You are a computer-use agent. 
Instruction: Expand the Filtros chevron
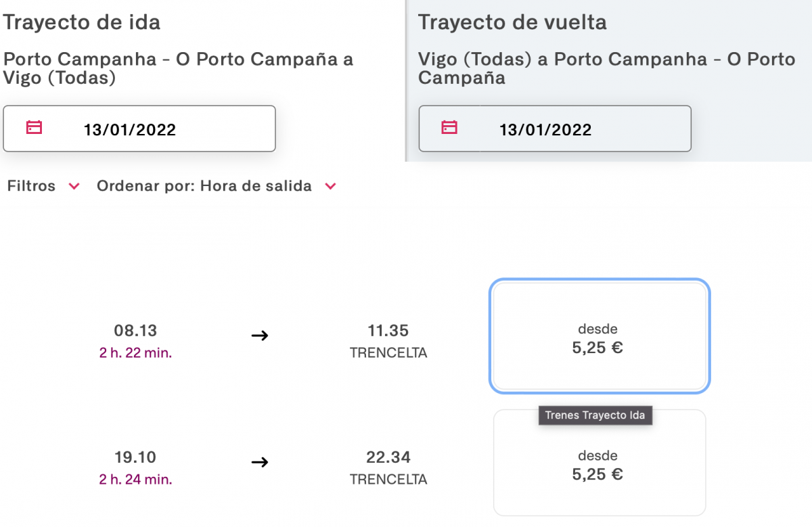point(74,187)
